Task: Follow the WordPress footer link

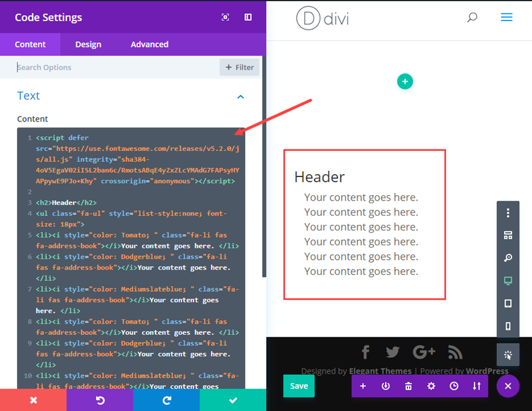Action: [487, 371]
